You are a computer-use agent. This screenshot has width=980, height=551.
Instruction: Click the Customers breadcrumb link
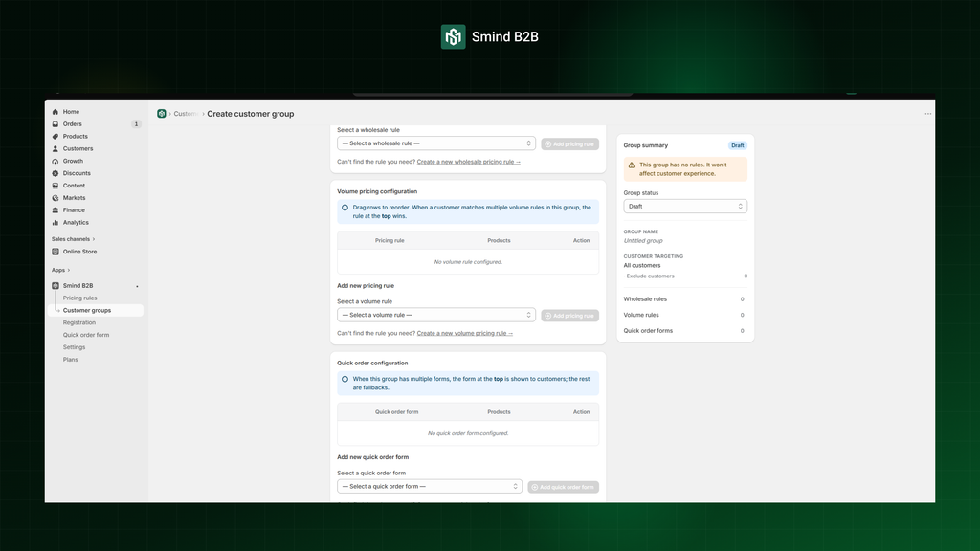(x=186, y=114)
